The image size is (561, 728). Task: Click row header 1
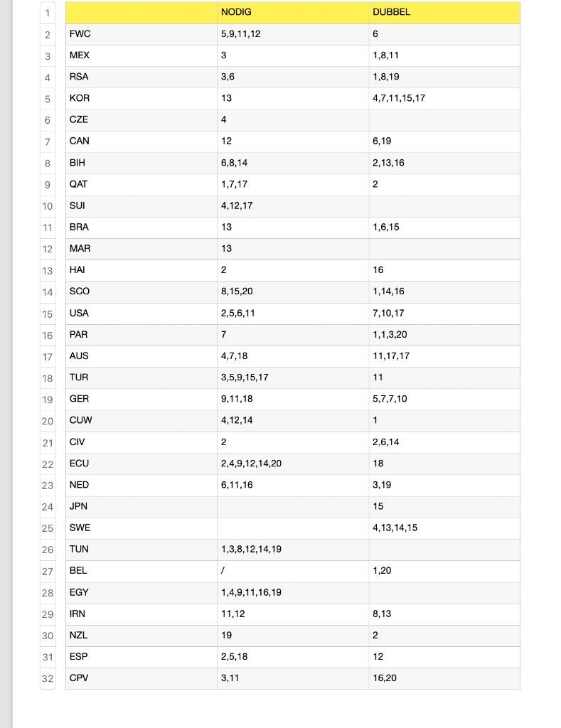(48, 13)
